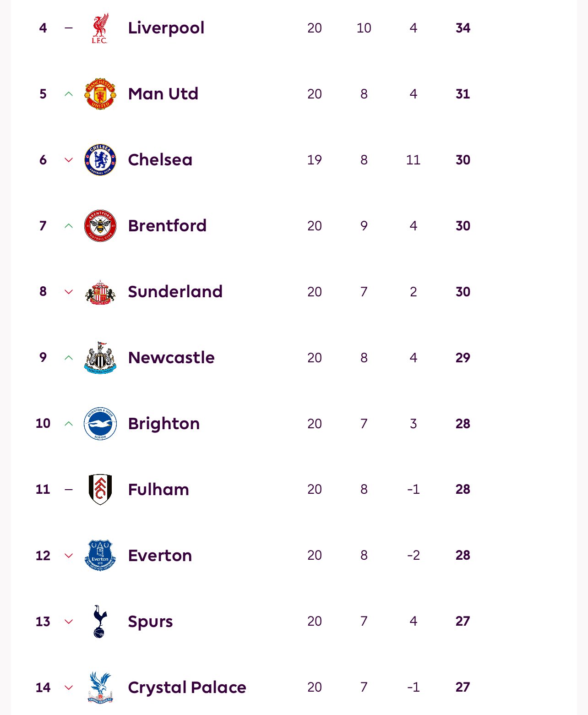
Task: Click the Chelsea club badge
Action: click(x=100, y=160)
